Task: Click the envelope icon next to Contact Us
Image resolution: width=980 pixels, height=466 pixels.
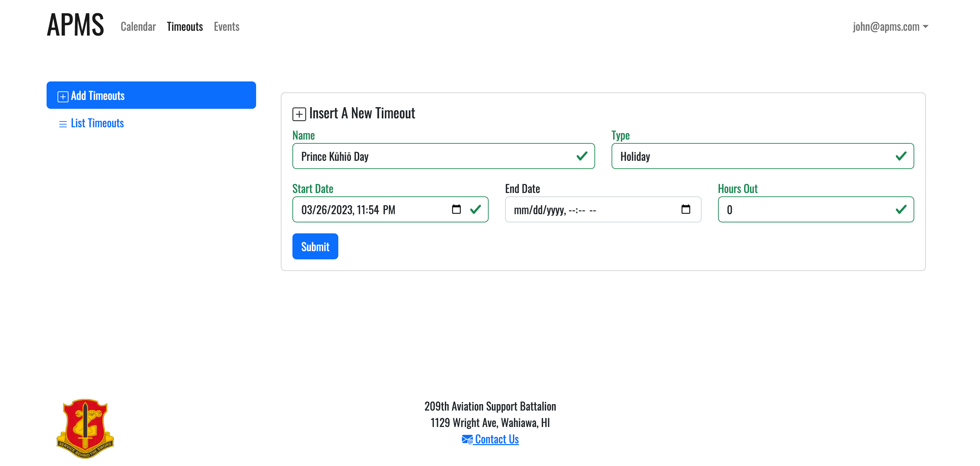Action: 467,439
